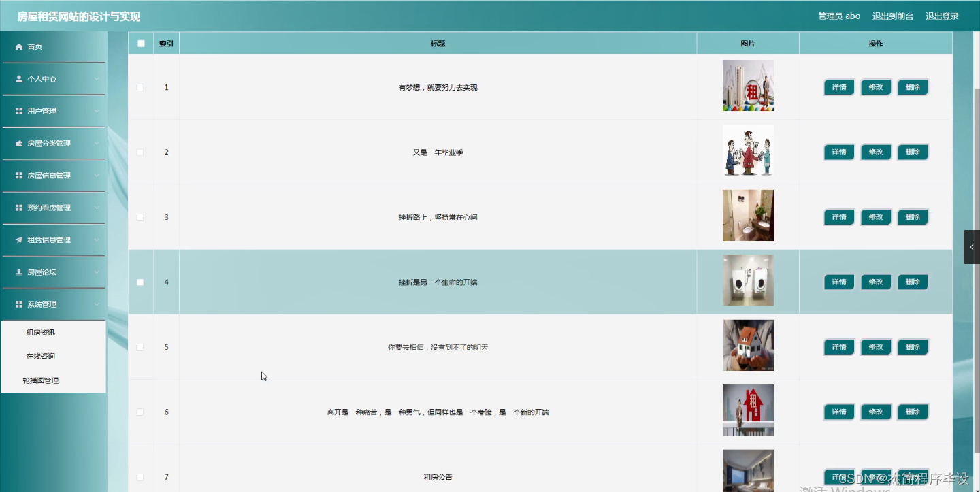Select the person icon next to 个人中心

(18, 78)
